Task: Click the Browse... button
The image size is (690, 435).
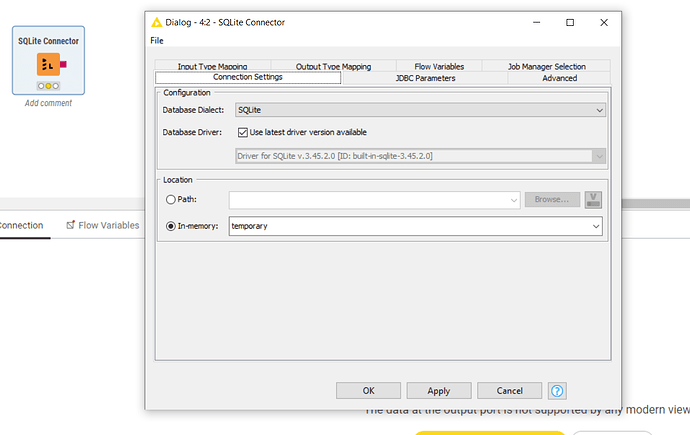Action: click(552, 200)
